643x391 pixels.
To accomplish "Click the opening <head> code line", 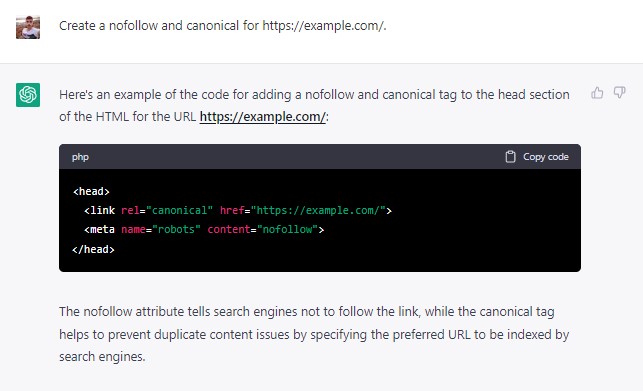I will 91,192.
